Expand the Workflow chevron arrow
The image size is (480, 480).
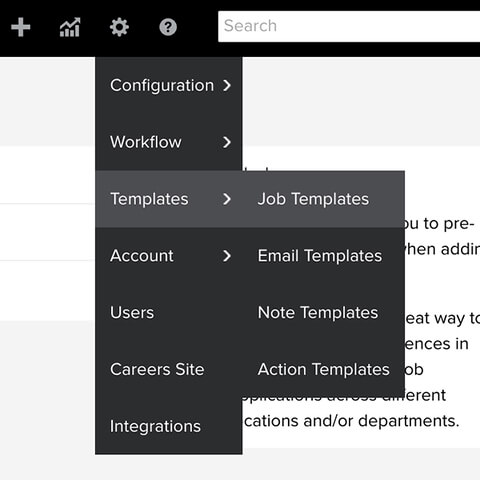[227, 142]
